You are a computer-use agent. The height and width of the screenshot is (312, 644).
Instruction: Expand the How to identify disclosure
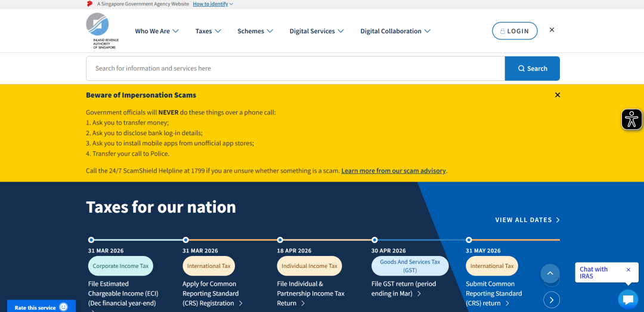(x=212, y=4)
